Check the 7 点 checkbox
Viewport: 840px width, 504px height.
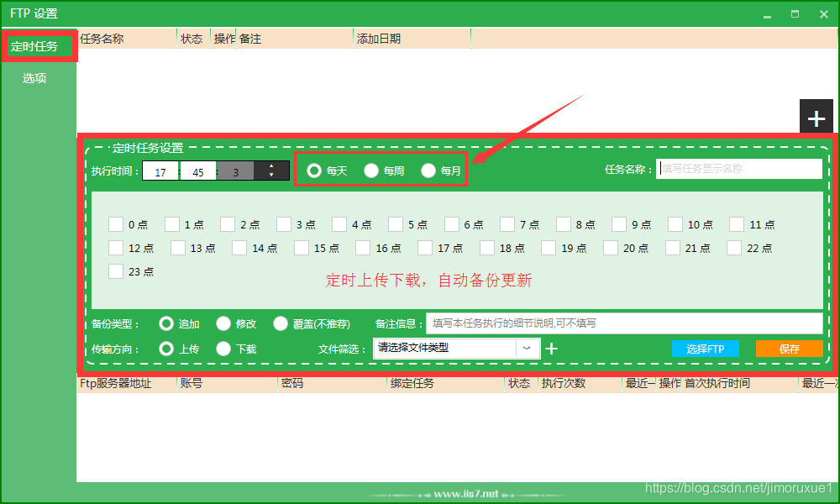coord(507,224)
